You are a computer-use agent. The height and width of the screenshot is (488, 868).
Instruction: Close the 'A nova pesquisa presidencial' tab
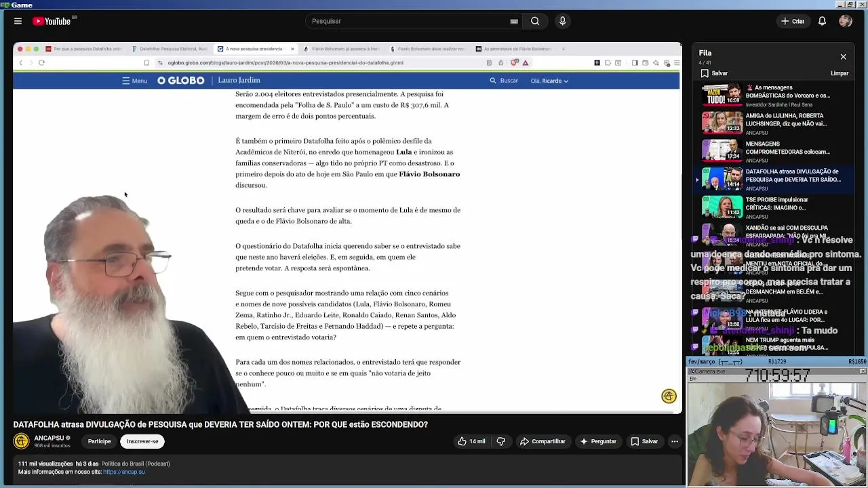(292, 49)
